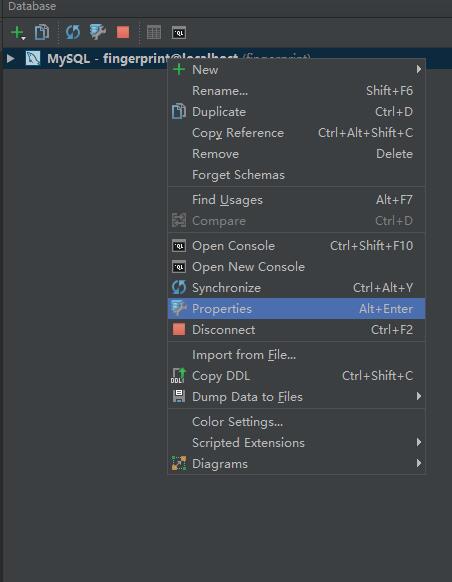Click the green plus add datasource icon

tap(17, 33)
